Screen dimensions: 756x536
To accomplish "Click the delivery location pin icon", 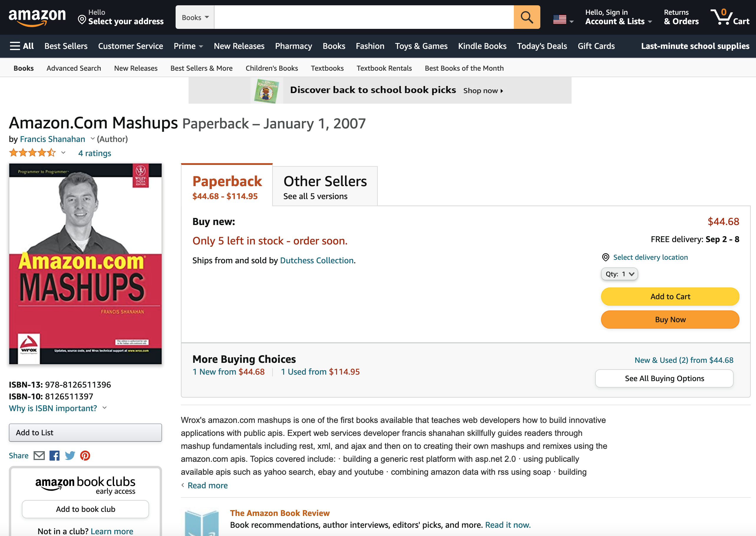I will point(605,257).
